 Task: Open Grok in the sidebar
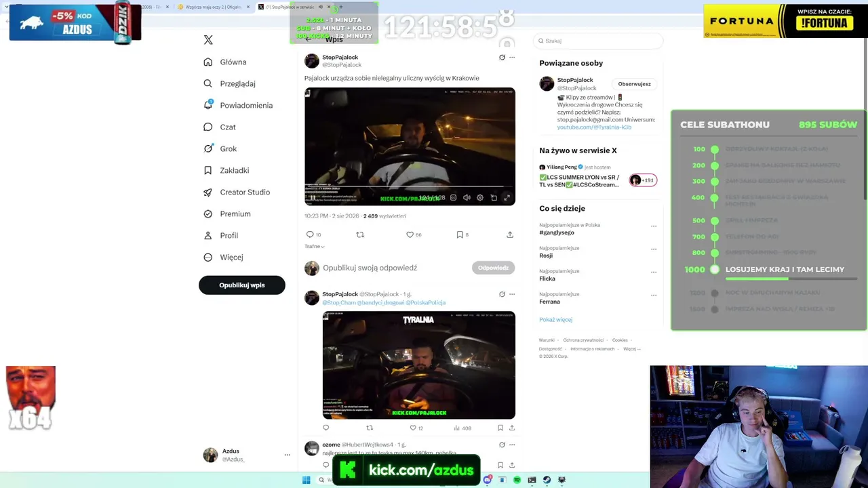coord(220,148)
